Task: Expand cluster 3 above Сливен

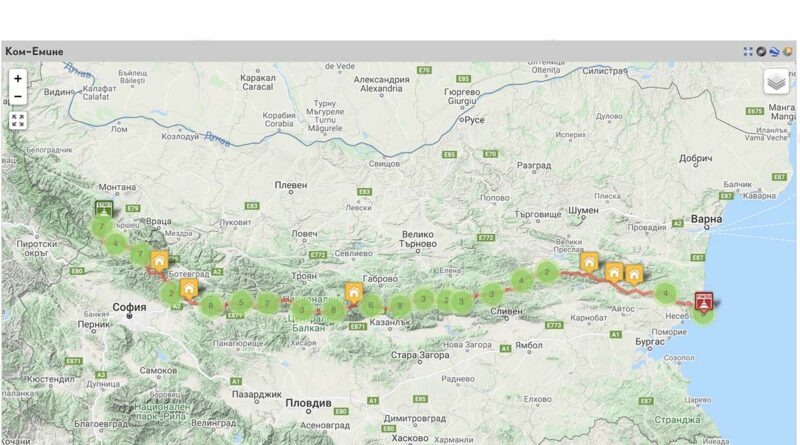Action: (x=492, y=294)
